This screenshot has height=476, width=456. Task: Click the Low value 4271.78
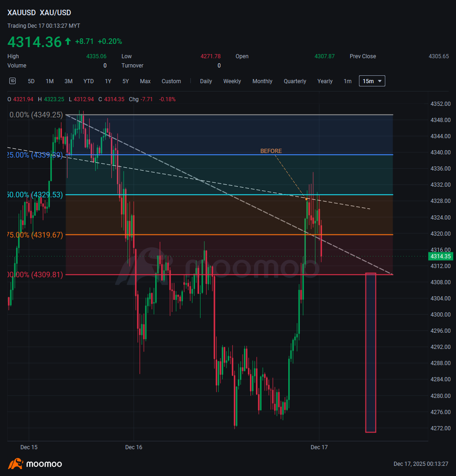click(x=211, y=56)
